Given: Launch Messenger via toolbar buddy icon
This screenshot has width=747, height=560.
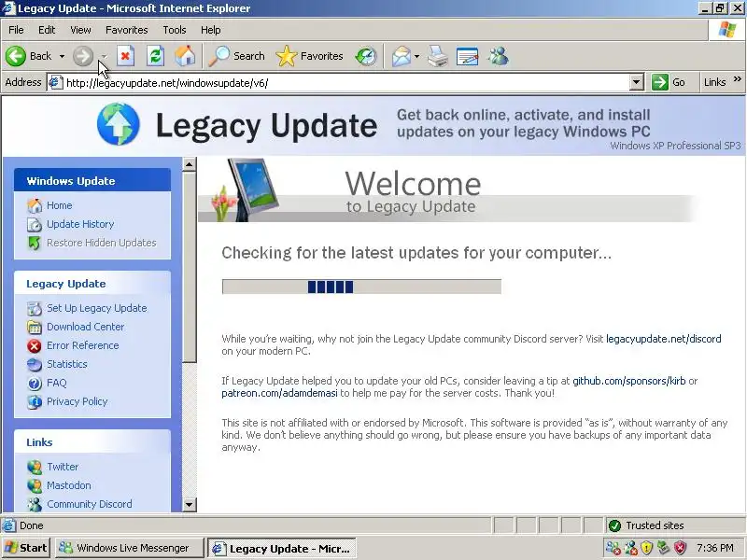Looking at the screenshot, I should (498, 56).
